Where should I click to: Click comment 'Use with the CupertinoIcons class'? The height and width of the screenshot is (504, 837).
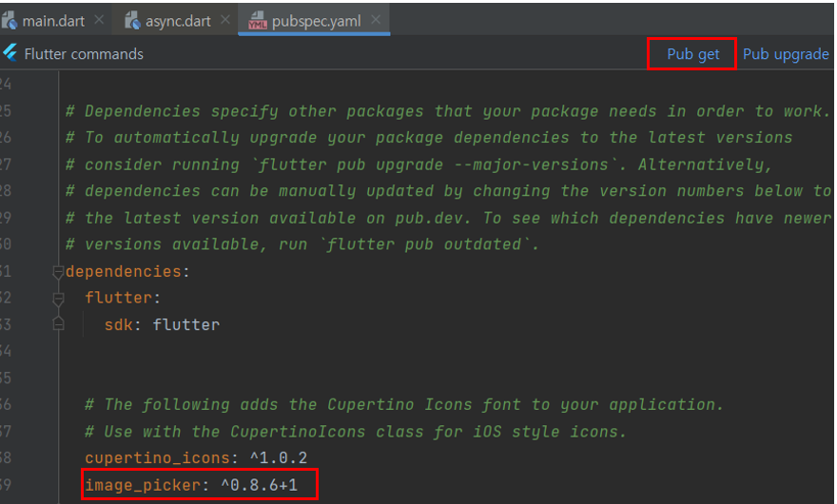[x=356, y=432]
